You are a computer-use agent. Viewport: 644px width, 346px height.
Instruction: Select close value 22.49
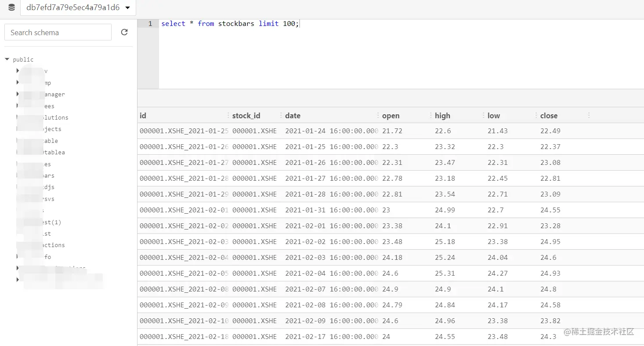(x=550, y=131)
